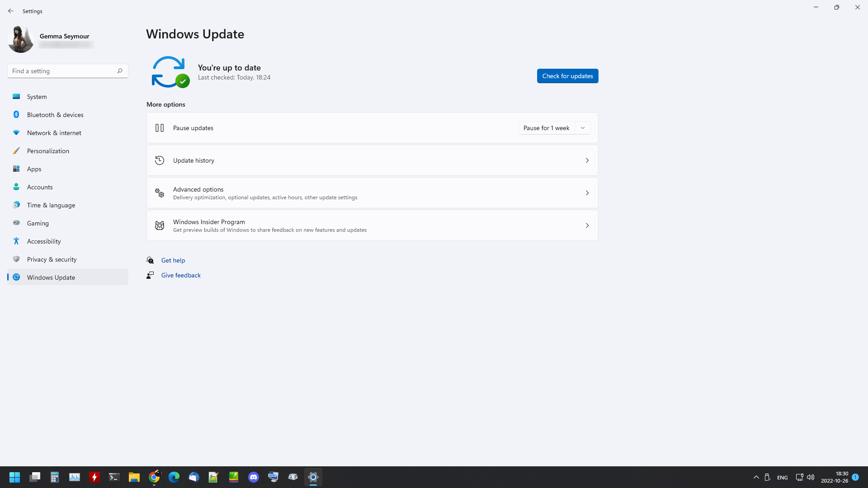Go to Privacy & security
The image size is (868, 488).
tap(68, 259)
